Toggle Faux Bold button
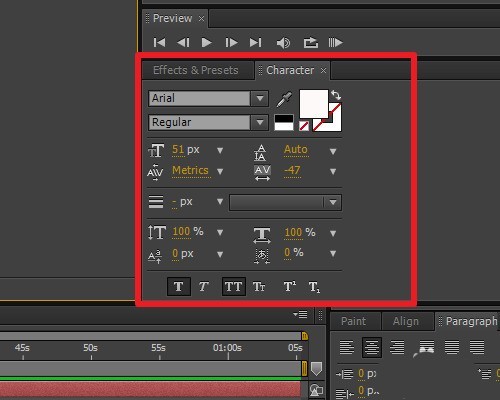This screenshot has height=400, width=500. pos(179,286)
